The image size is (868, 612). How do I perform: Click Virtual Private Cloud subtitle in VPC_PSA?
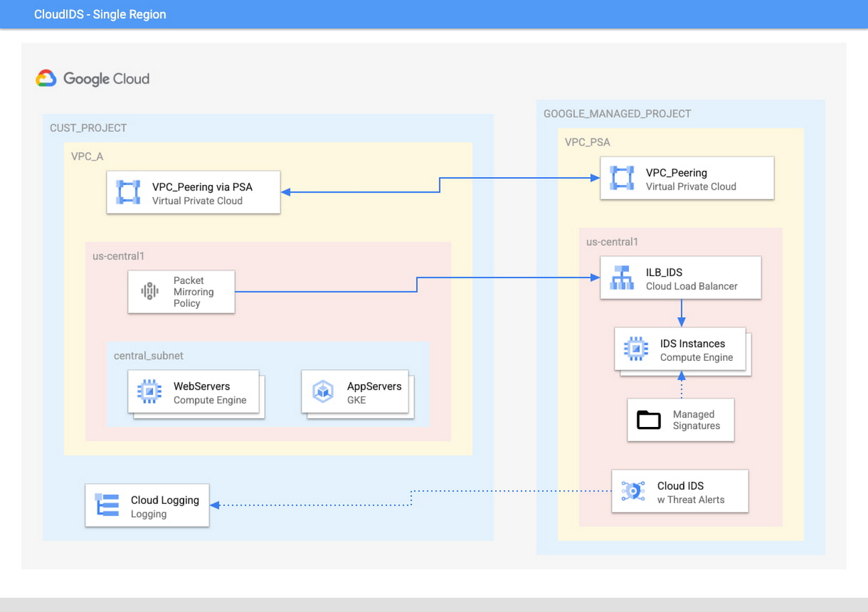(690, 186)
